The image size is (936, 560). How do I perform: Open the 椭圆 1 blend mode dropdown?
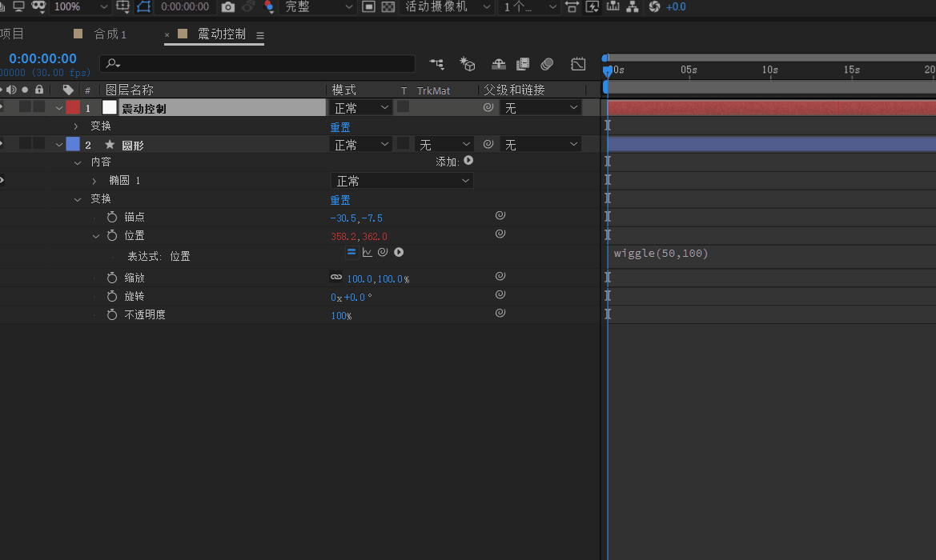(402, 181)
